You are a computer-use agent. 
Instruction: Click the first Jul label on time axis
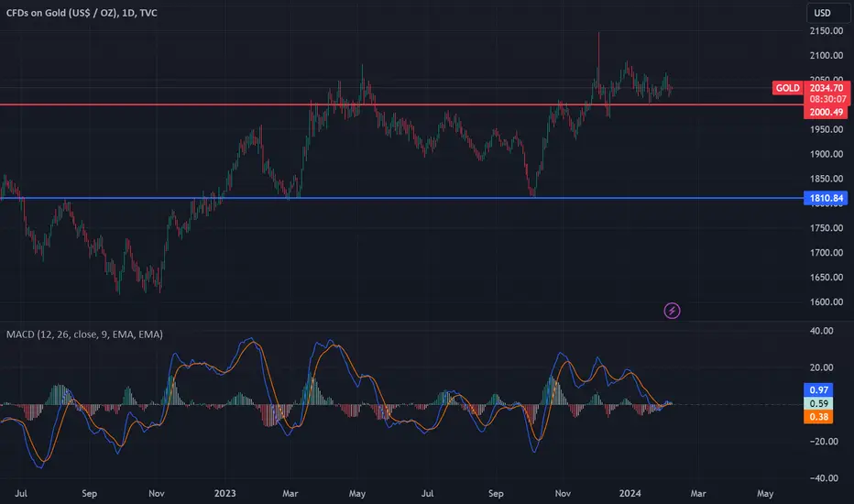(x=21, y=494)
